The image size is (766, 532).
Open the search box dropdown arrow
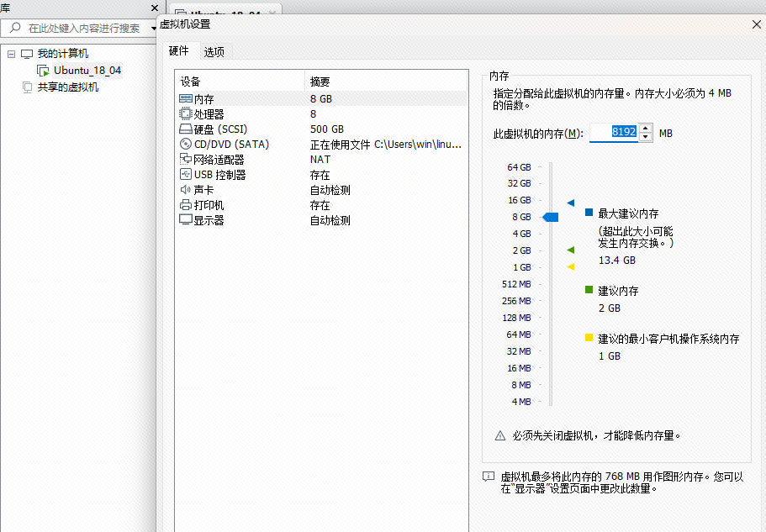(x=153, y=29)
